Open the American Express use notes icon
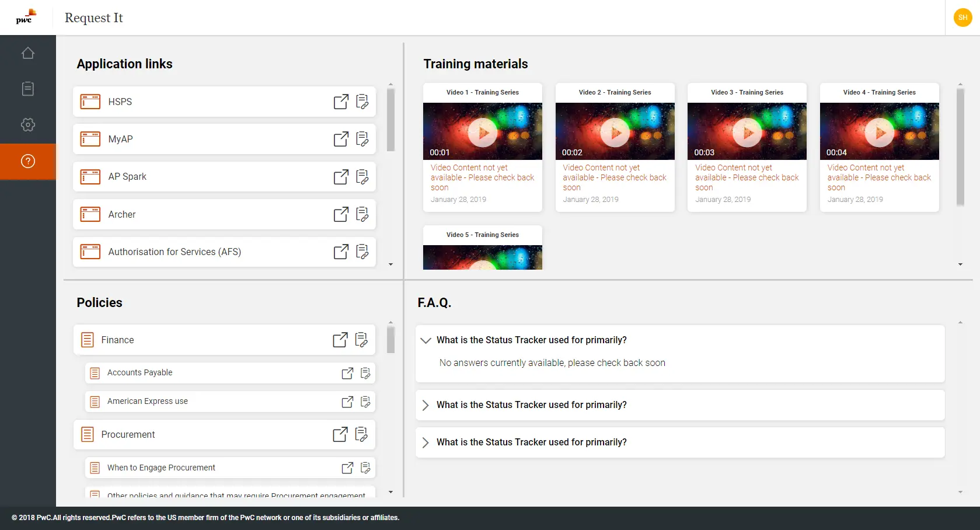980x530 pixels. 365,402
